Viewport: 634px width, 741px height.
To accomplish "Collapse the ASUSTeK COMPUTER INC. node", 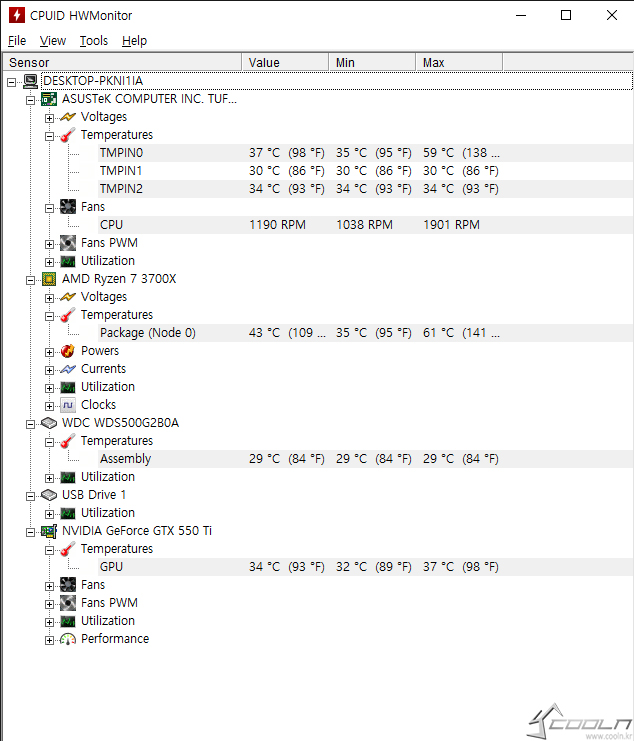I will [x=31, y=100].
